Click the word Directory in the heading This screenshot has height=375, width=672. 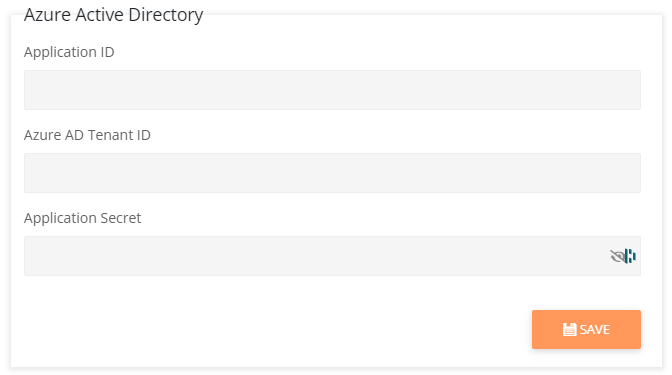165,15
